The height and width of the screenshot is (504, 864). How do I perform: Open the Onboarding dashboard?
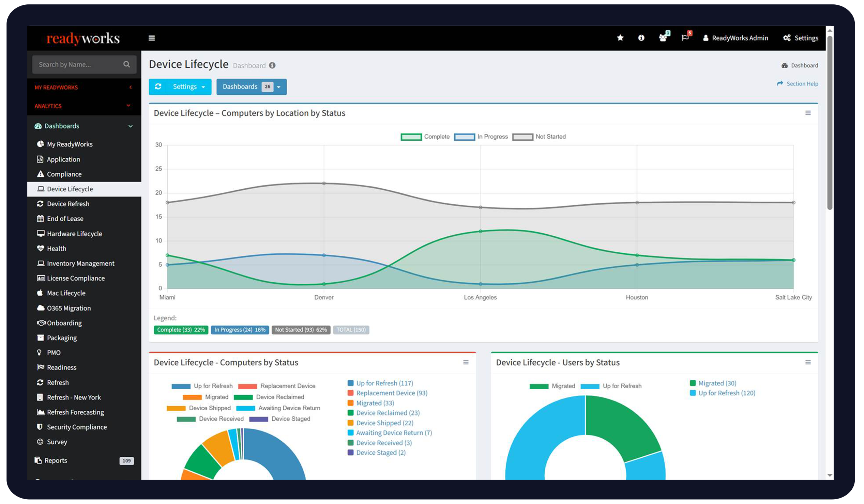click(64, 323)
